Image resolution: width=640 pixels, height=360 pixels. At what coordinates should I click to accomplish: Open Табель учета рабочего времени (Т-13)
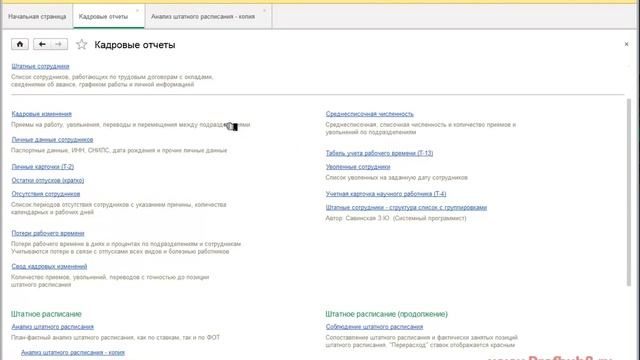pyautogui.click(x=379, y=153)
